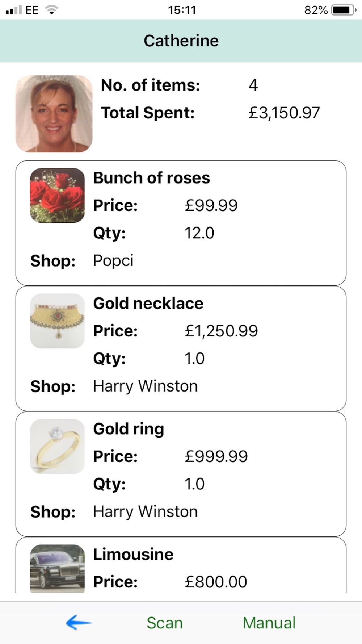Tap the battery icon in status bar
Viewport: 362px width, 644px height.
344,10
